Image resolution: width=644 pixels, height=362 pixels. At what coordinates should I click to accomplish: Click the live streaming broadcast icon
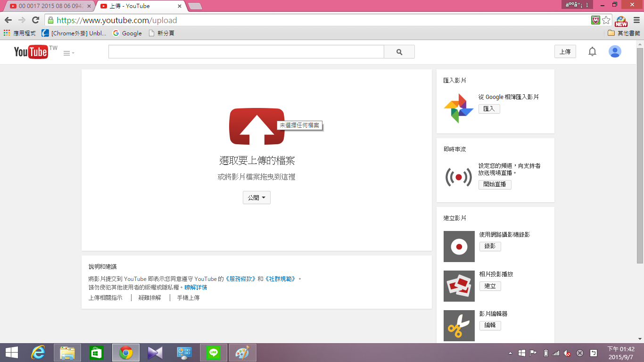(458, 177)
